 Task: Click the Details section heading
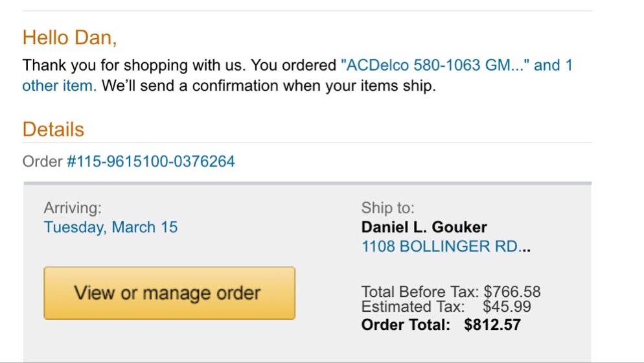(53, 130)
